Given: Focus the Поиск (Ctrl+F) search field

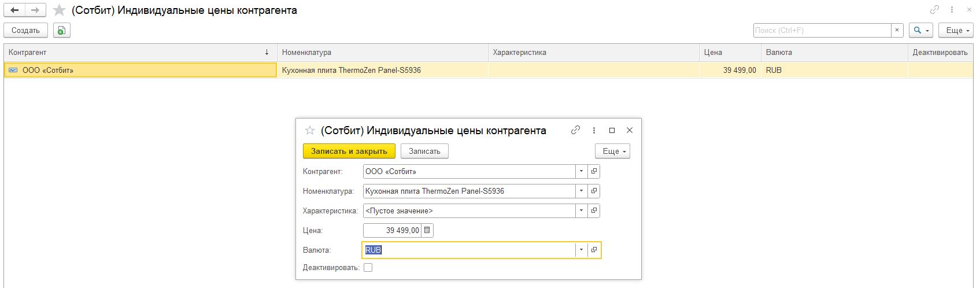Looking at the screenshot, I should 822,30.
